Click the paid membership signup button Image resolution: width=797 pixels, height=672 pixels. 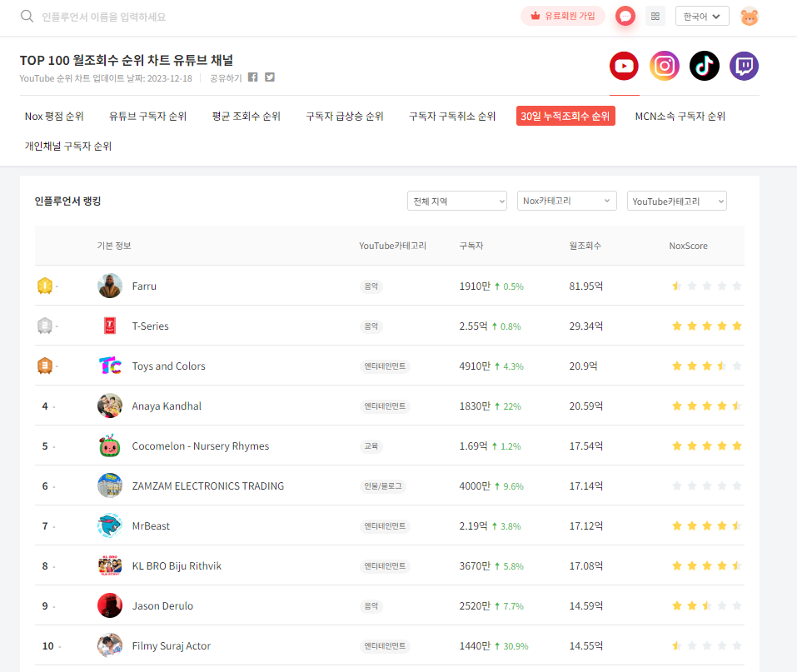[x=563, y=16]
